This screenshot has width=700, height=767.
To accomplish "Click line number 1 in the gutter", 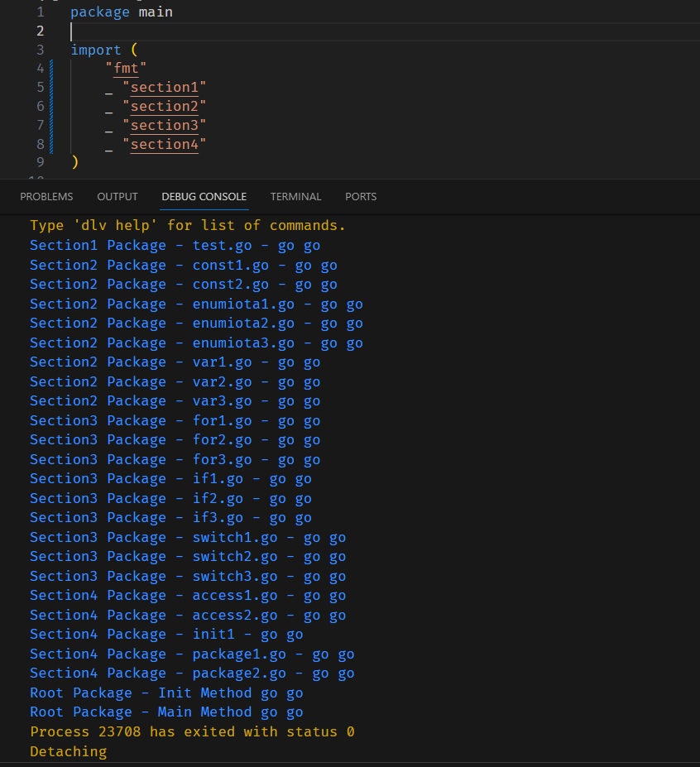I will tap(40, 12).
